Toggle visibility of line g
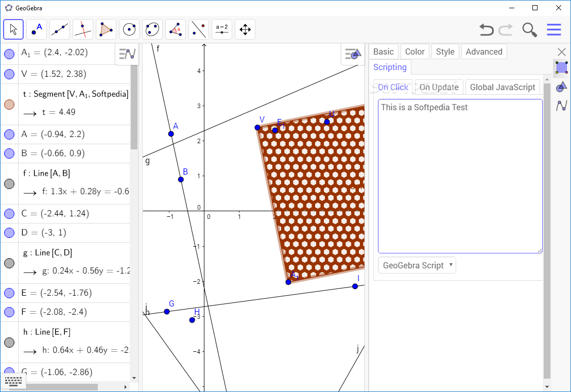 tap(9, 263)
